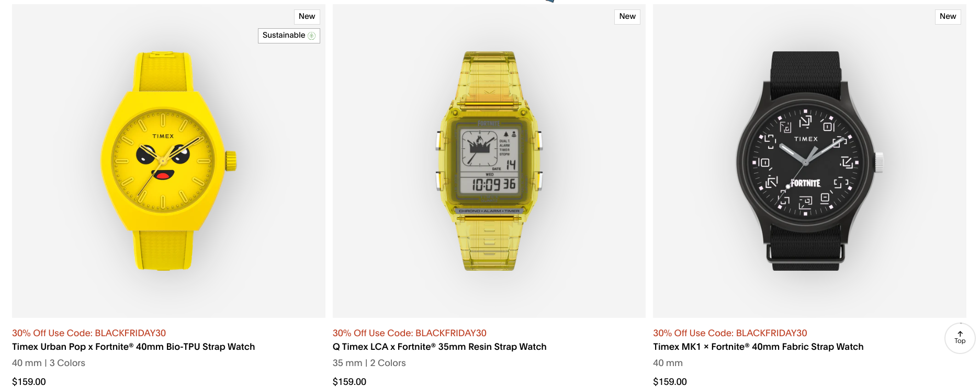The width and height of the screenshot is (980, 387).
Task: Click BLACKFRIDAY30 promo text under LCA watch
Action: coord(410,333)
